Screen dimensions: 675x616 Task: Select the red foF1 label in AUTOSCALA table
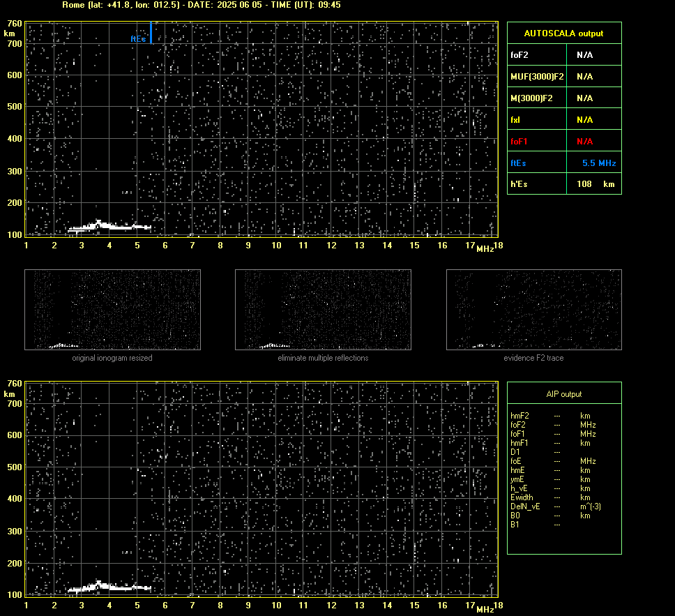point(519,142)
